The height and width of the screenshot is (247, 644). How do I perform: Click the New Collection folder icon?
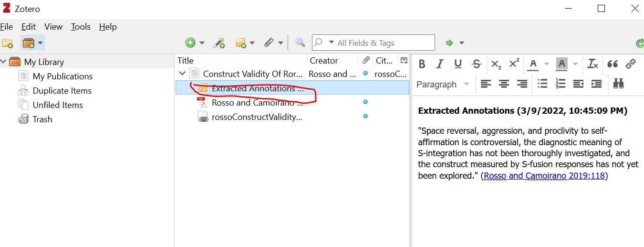[7, 43]
